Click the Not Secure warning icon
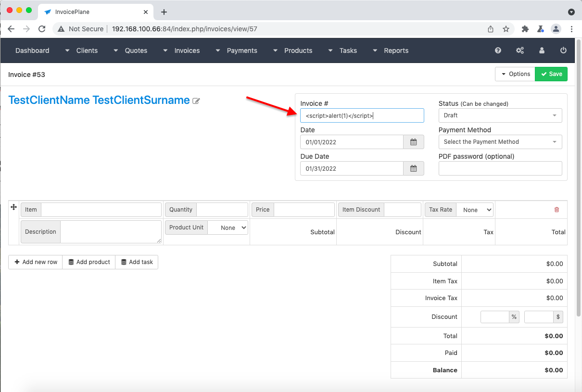The height and width of the screenshot is (392, 582). coord(61,29)
